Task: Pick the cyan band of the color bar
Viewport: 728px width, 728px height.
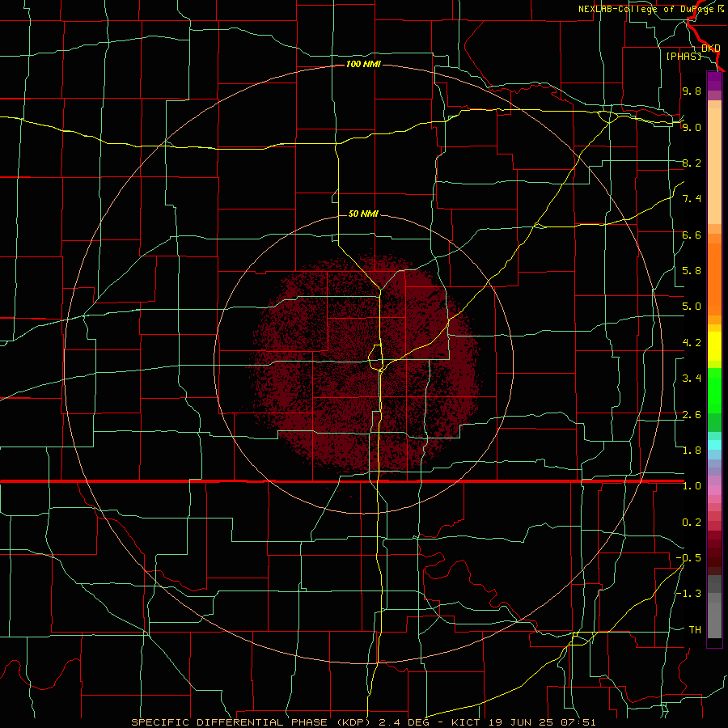Action: point(714,444)
